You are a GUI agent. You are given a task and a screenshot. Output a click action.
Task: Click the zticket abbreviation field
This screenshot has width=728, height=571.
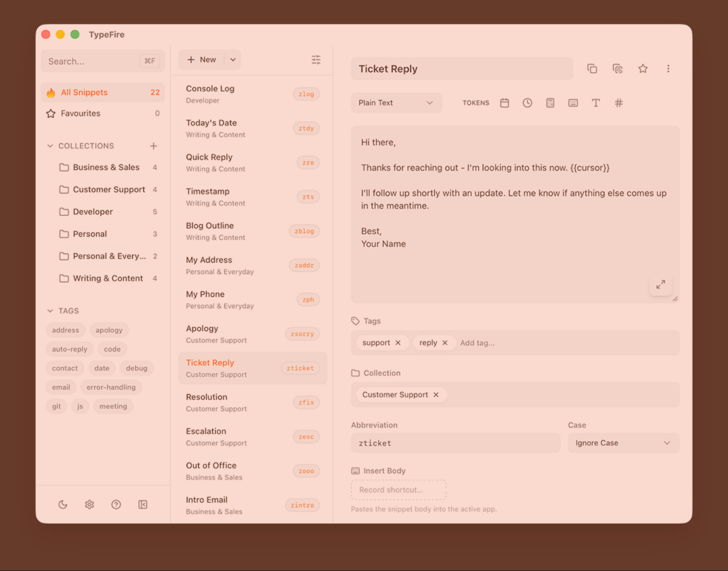[x=456, y=443]
